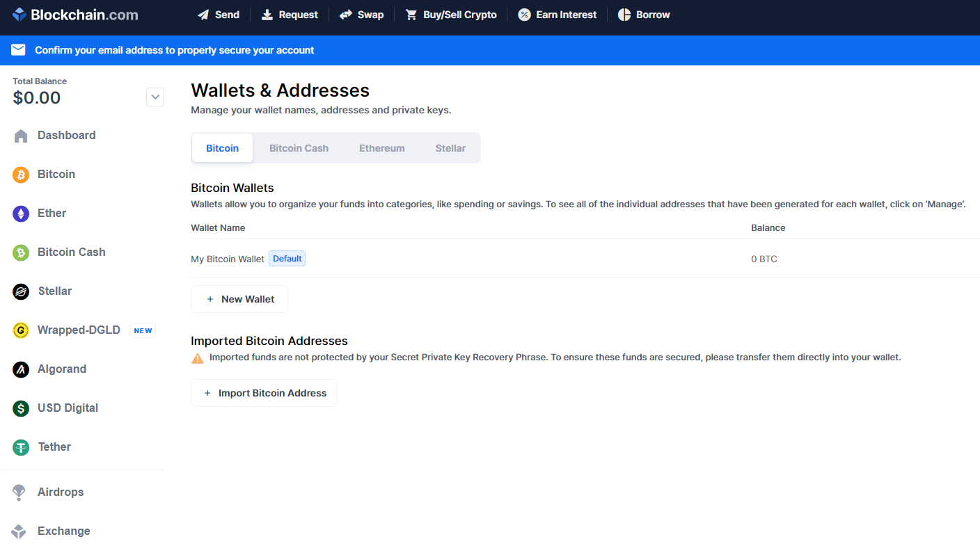980x546 pixels.
Task: Expand the Total Balance dropdown chevron
Action: click(155, 97)
